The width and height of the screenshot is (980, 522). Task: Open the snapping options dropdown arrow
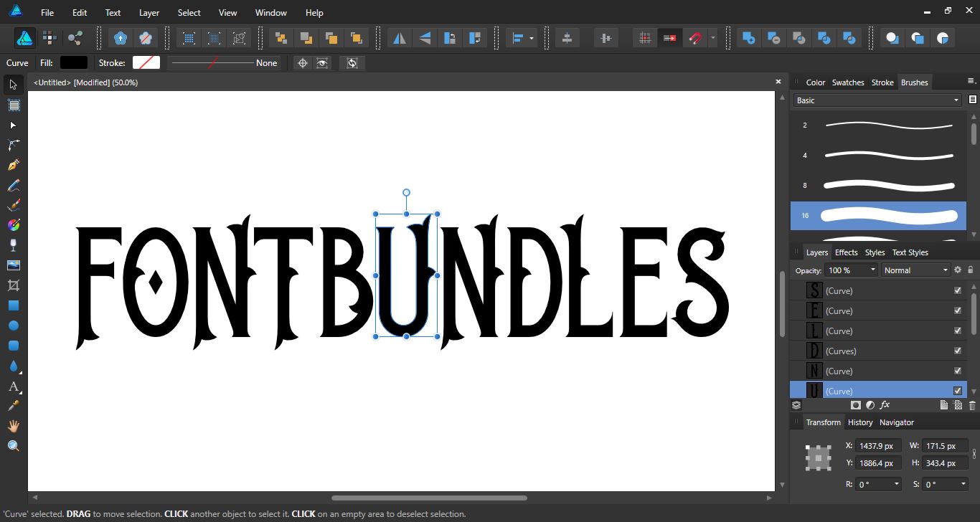click(712, 38)
